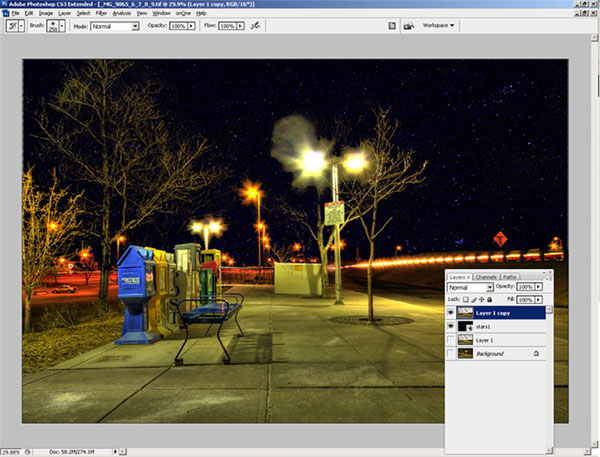
Task: Click the lock image pixels brush icon
Action: tap(474, 299)
